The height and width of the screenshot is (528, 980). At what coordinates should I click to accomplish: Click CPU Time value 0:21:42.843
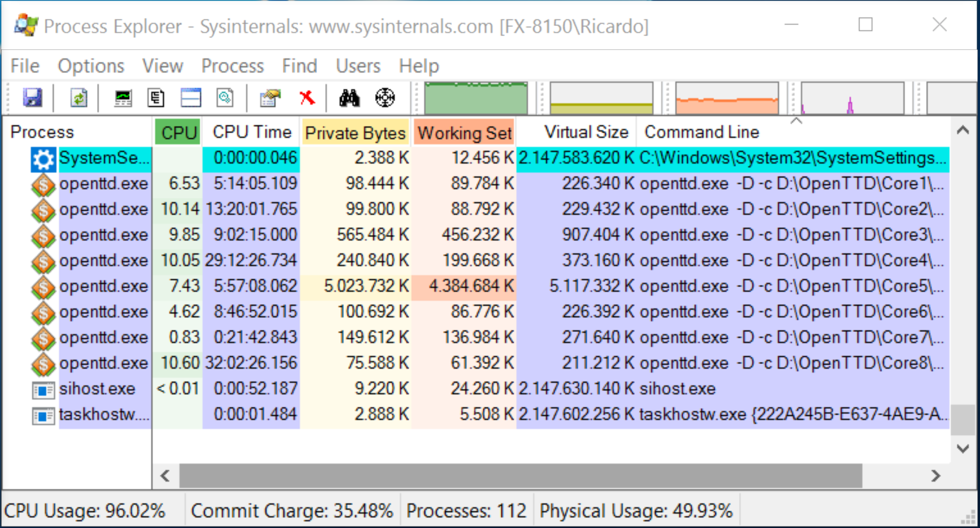[256, 337]
